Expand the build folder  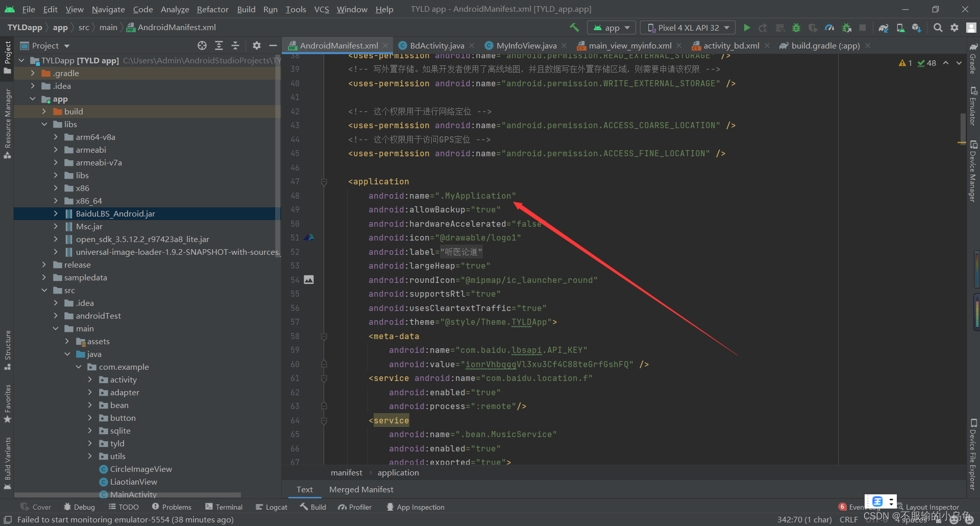click(44, 111)
